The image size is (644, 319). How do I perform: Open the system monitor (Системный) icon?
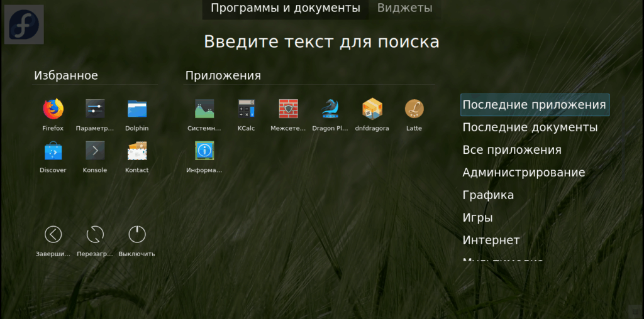pyautogui.click(x=204, y=109)
